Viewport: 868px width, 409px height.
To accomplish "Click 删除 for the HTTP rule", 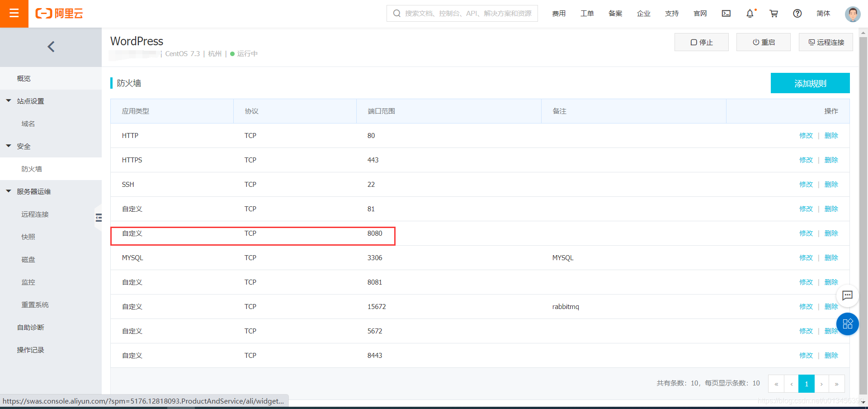I will pyautogui.click(x=831, y=136).
